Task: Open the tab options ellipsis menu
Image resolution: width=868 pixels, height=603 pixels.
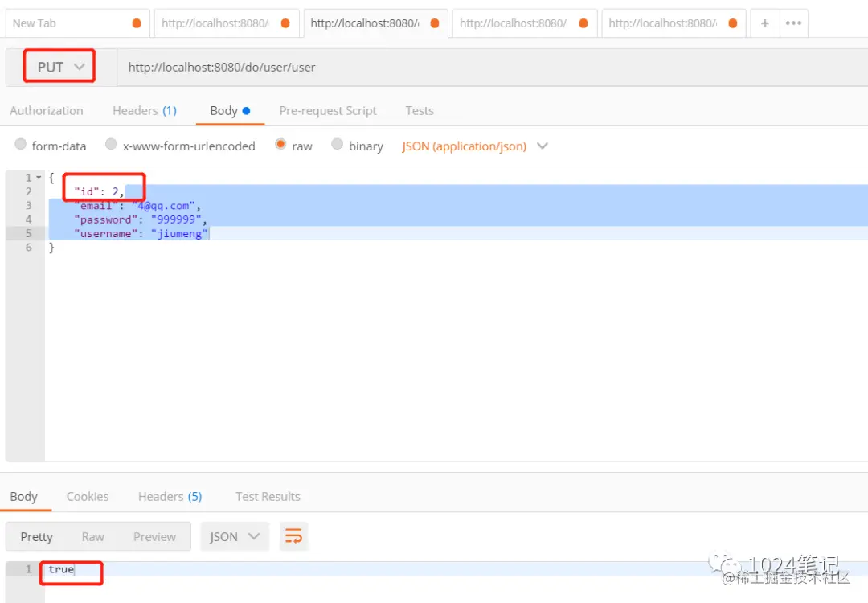Action: pos(793,23)
